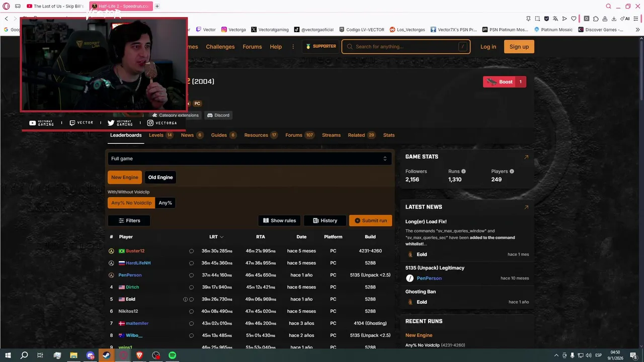
Task: Open Buster12 player profile
Action: point(135,251)
